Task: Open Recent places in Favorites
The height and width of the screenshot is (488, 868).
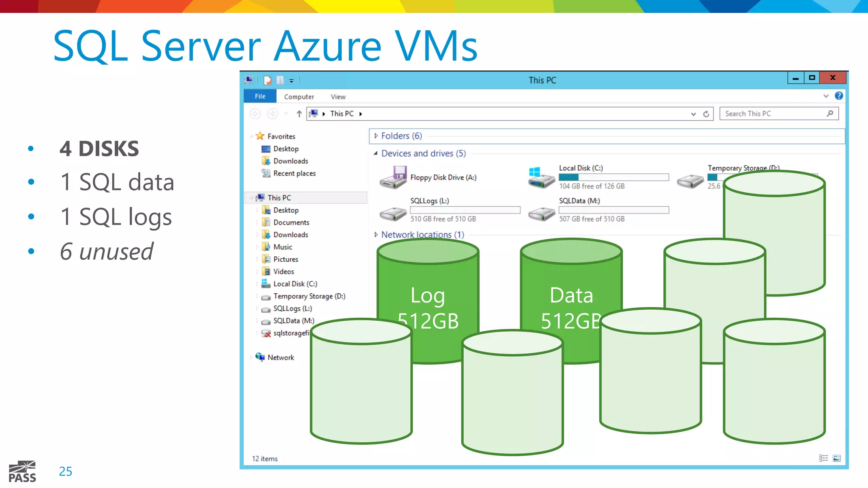Action: pyautogui.click(x=294, y=173)
